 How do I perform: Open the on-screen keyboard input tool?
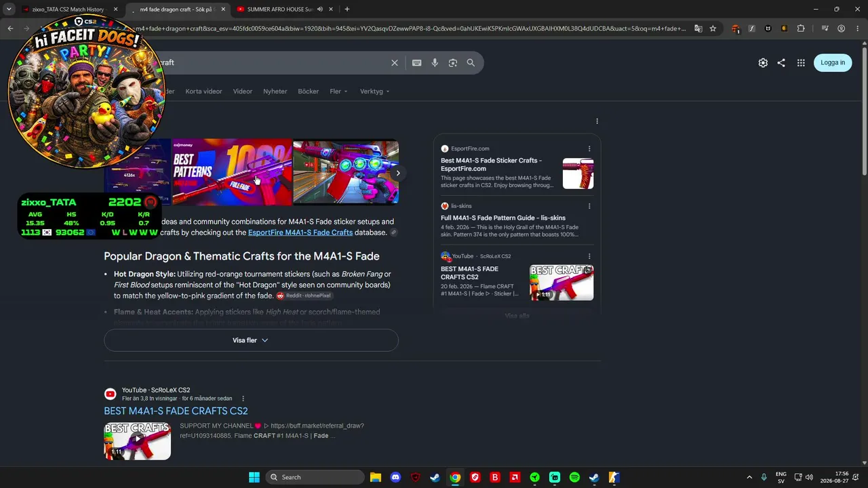coord(416,62)
